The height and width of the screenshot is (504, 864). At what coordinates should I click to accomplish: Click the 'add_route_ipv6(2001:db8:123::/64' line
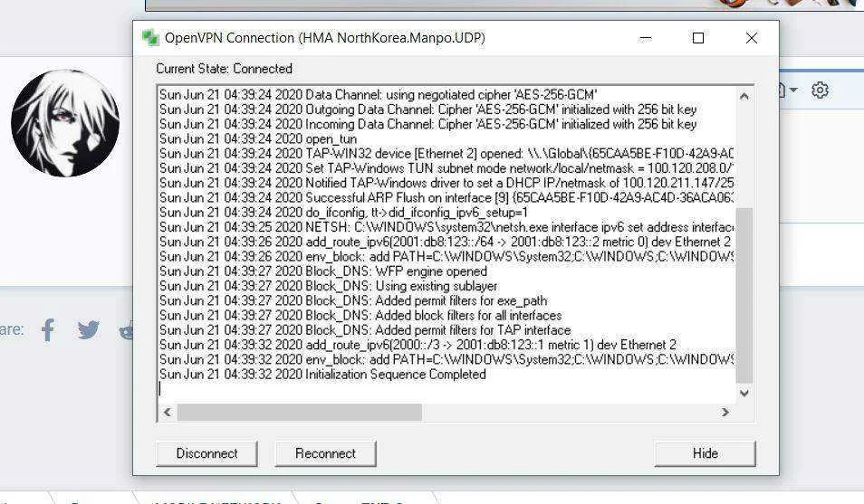446,242
